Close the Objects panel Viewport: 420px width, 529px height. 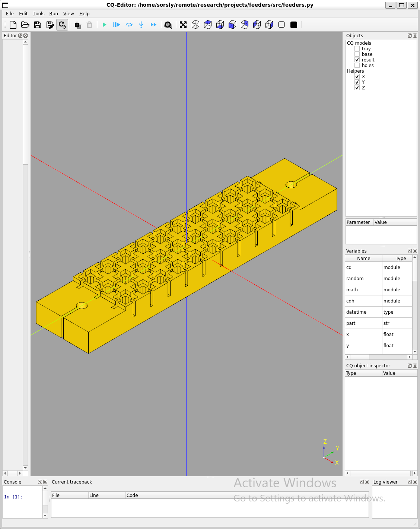click(415, 36)
